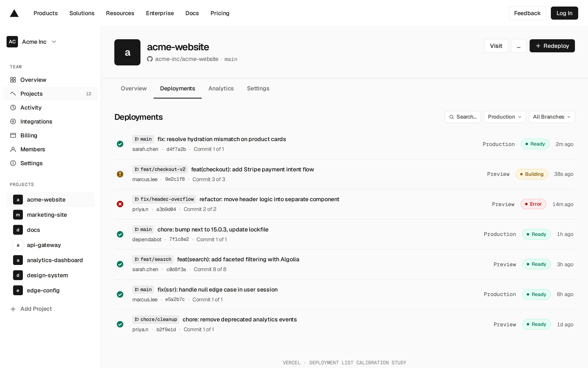Click the success icon for chore/cleanup deployment
The image size is (588, 368).
[x=120, y=324]
